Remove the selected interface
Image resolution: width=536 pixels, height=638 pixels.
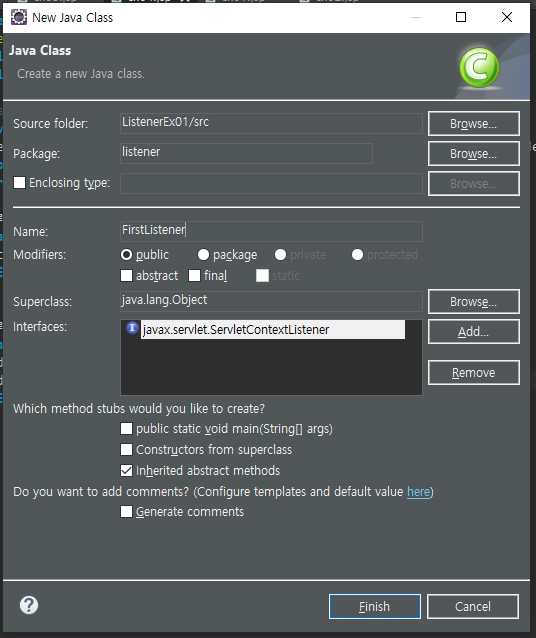point(474,372)
